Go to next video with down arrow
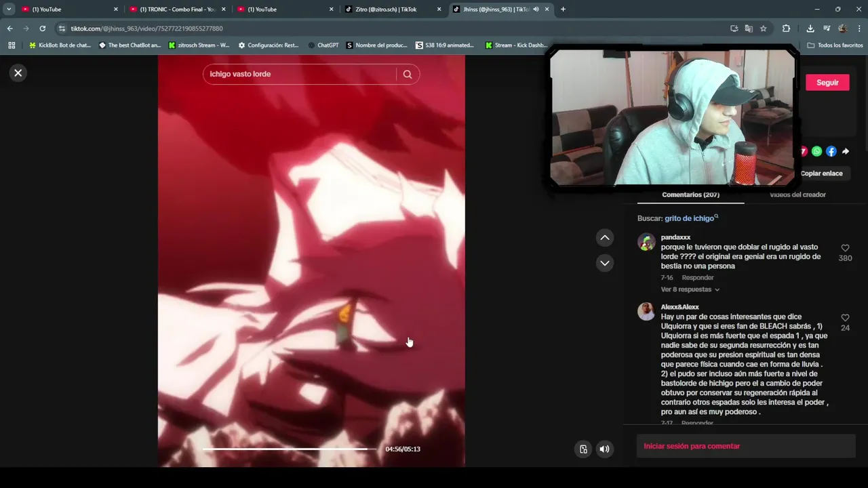The width and height of the screenshot is (868, 488). (605, 263)
